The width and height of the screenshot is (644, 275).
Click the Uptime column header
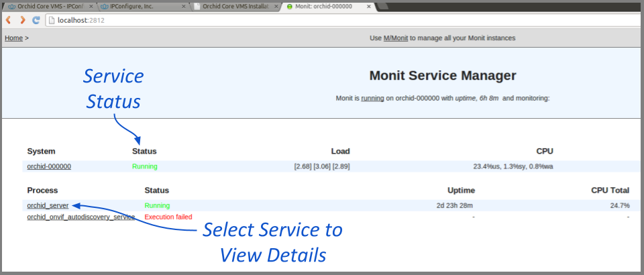(x=462, y=190)
